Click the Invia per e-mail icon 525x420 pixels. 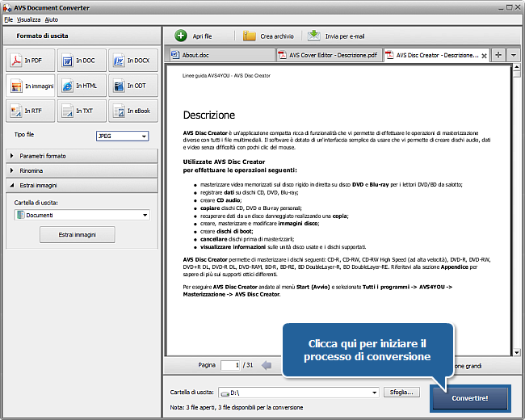point(313,36)
